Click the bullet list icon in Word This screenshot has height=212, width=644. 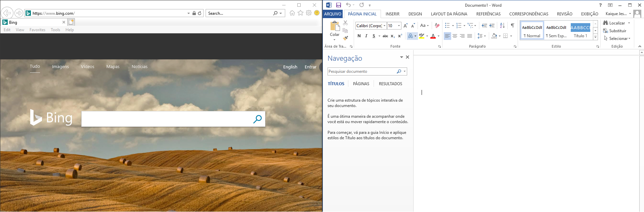447,25
